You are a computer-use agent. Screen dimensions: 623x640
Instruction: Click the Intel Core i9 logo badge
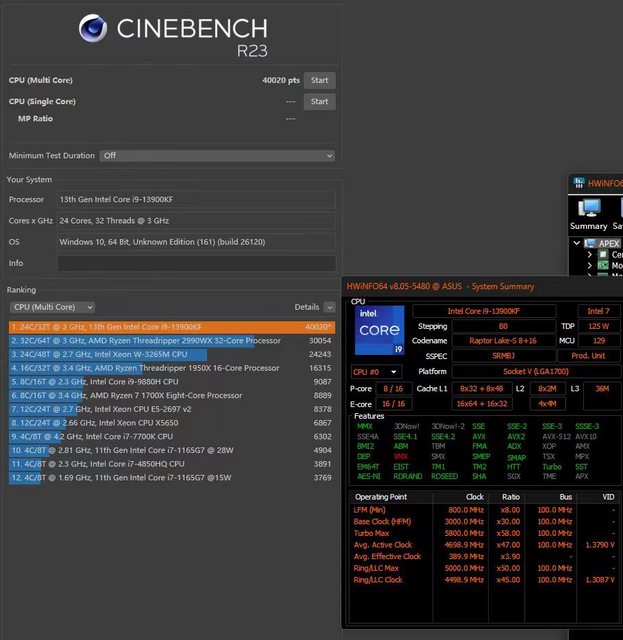[x=380, y=336]
